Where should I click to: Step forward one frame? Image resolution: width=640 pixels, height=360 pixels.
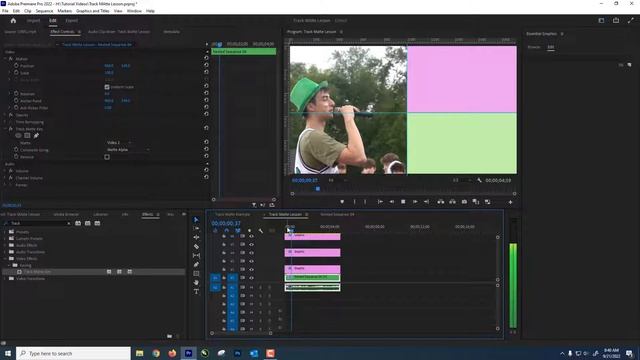[415, 202]
